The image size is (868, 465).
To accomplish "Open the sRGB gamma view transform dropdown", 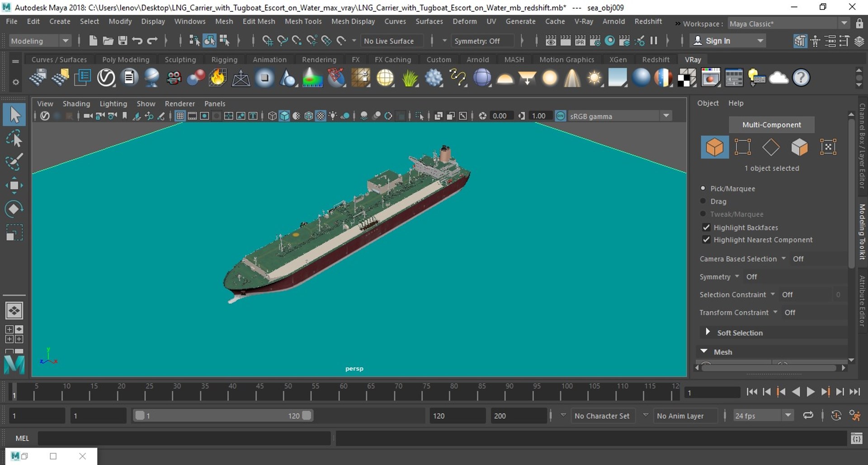I will click(x=619, y=116).
